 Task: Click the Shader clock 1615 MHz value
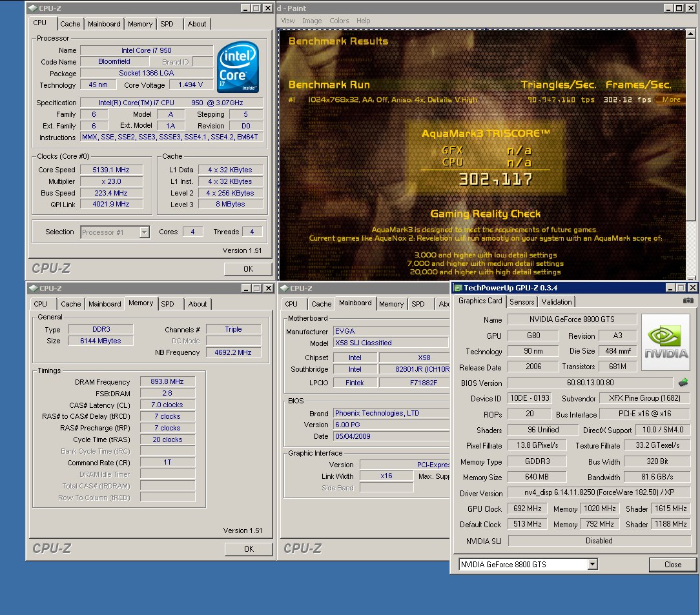[670, 509]
